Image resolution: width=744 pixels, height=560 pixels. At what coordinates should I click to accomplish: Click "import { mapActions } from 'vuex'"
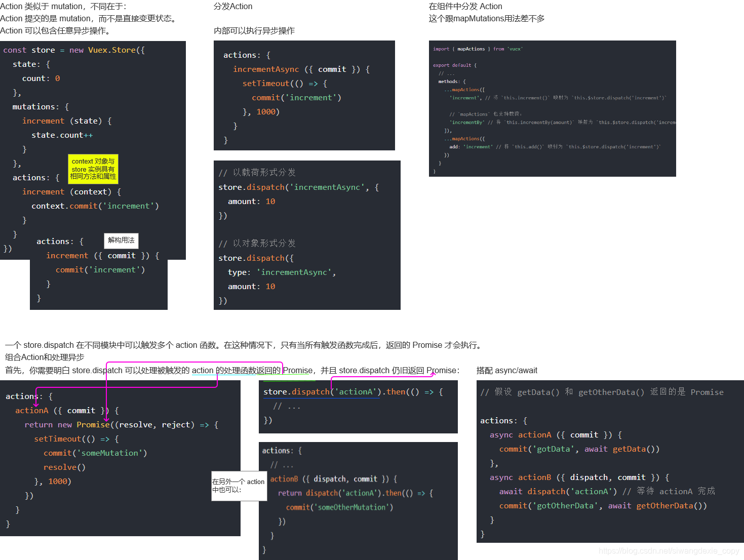pyautogui.click(x=478, y=49)
